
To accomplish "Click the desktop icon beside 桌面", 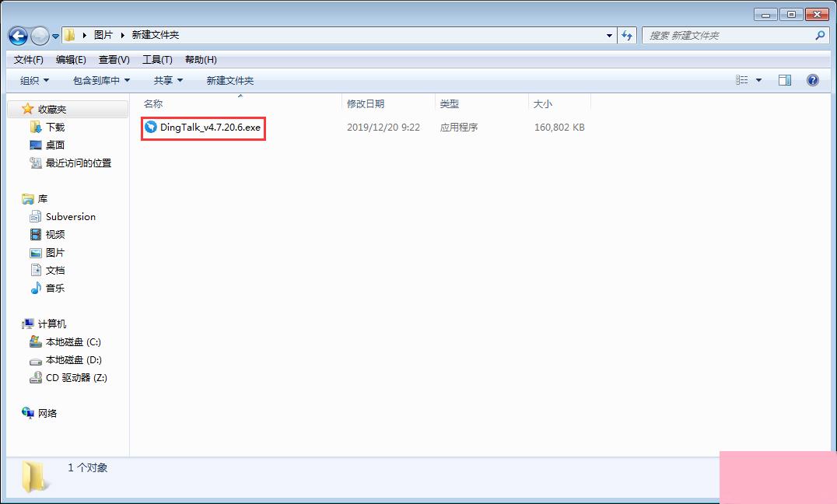I will (x=36, y=145).
